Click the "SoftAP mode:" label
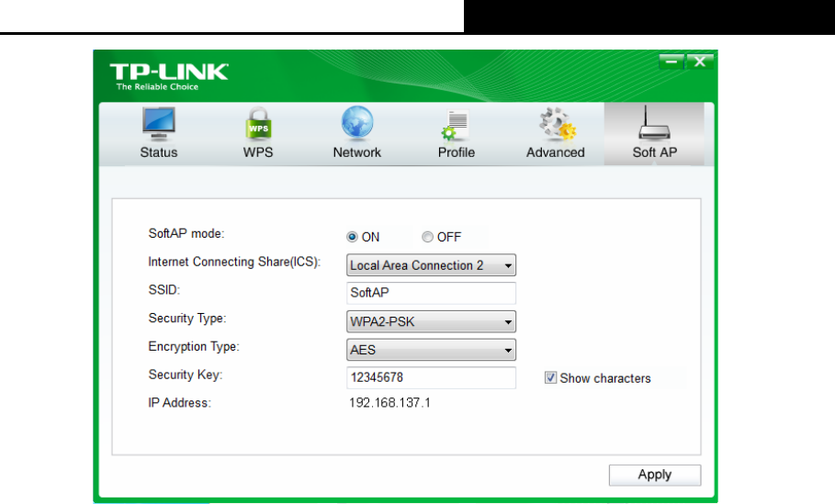The height and width of the screenshot is (504, 835). (186, 233)
